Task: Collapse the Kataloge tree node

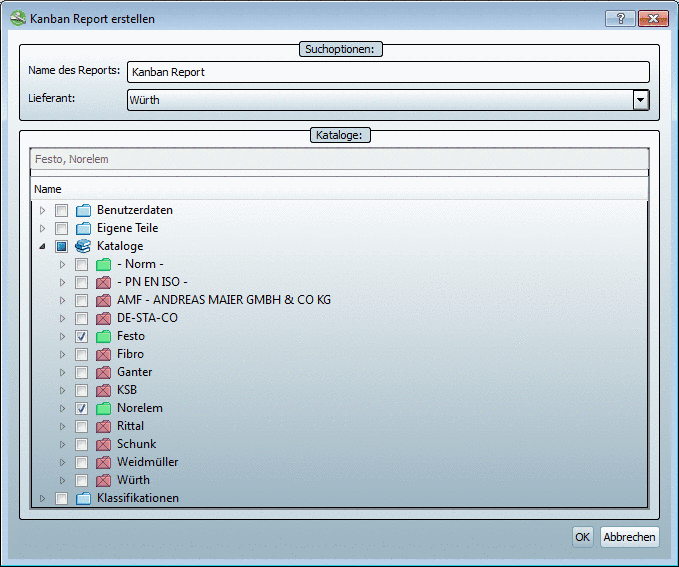Action: coord(42,246)
